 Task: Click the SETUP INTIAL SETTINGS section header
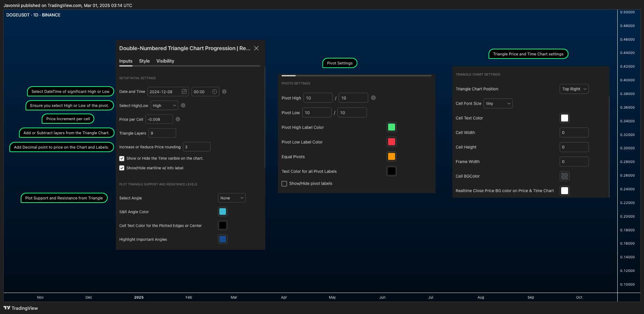137,78
